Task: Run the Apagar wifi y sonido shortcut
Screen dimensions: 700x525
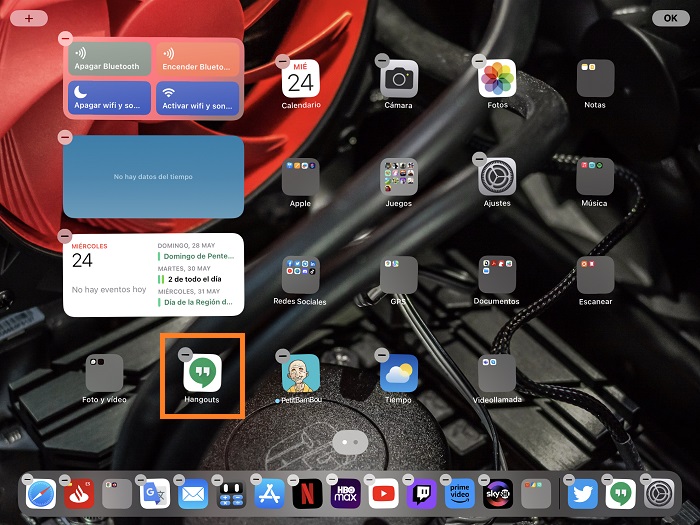Action: (110, 98)
